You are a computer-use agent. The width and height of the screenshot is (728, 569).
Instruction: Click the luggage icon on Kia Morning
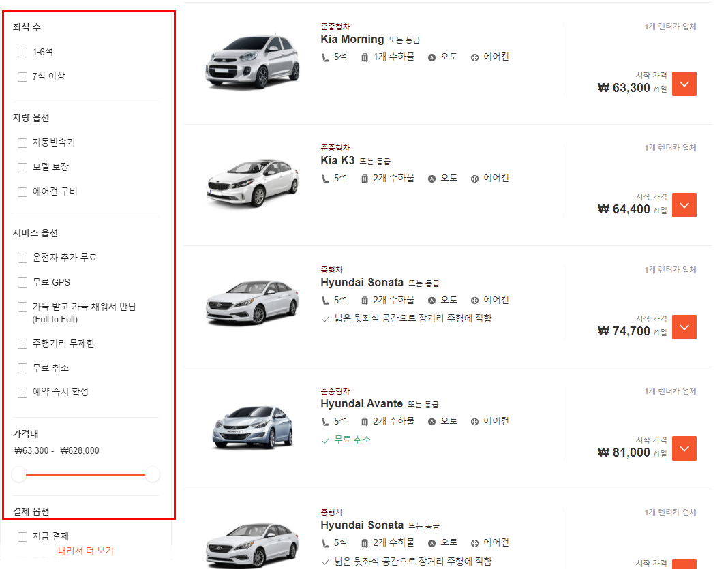point(365,57)
